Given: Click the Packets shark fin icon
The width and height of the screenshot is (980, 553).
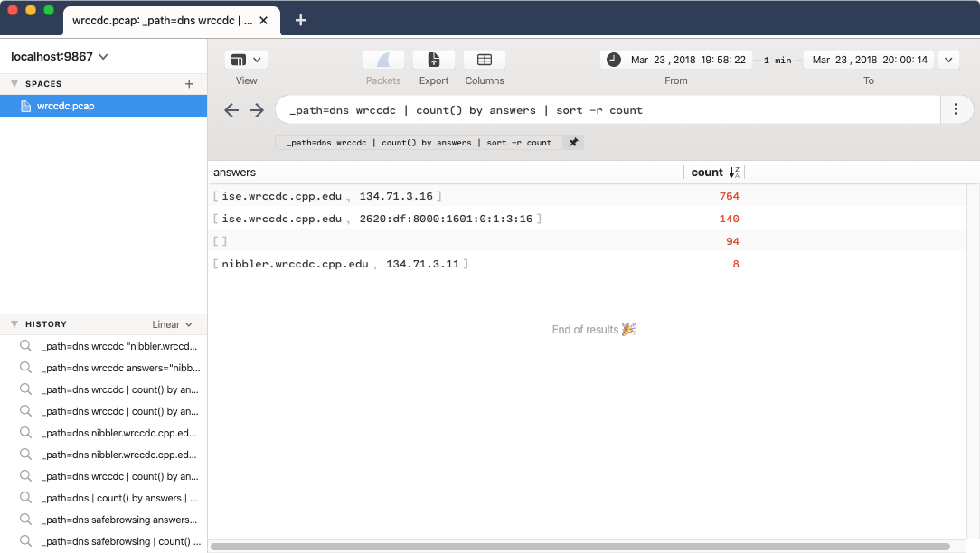Looking at the screenshot, I should tap(382, 58).
